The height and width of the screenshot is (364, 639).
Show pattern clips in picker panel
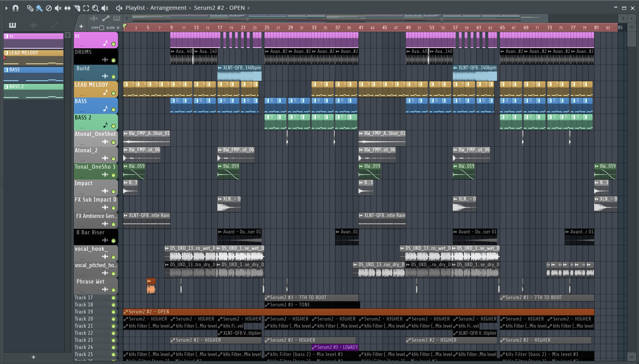tap(12, 25)
